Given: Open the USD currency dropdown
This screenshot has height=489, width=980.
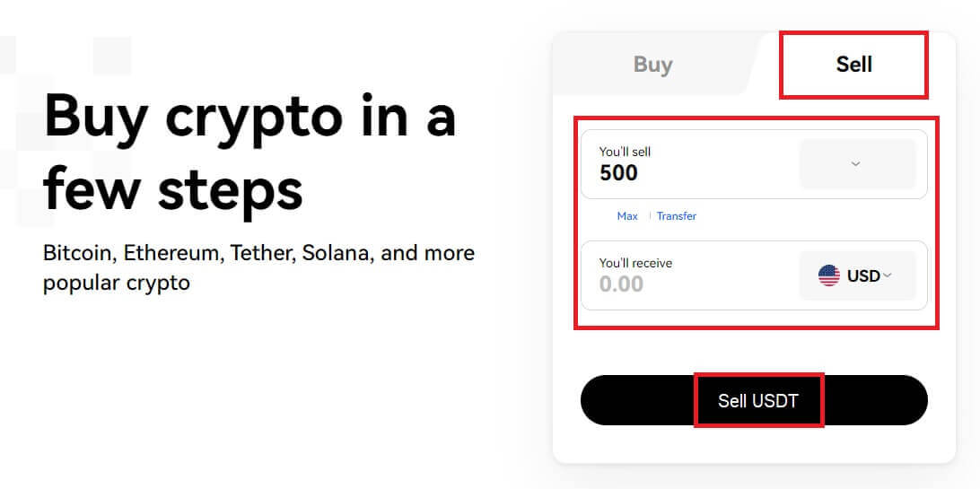Looking at the screenshot, I should (857, 275).
